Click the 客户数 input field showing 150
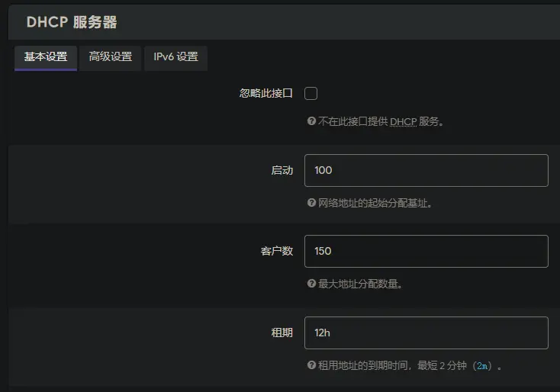The height and width of the screenshot is (392, 560). coord(426,251)
